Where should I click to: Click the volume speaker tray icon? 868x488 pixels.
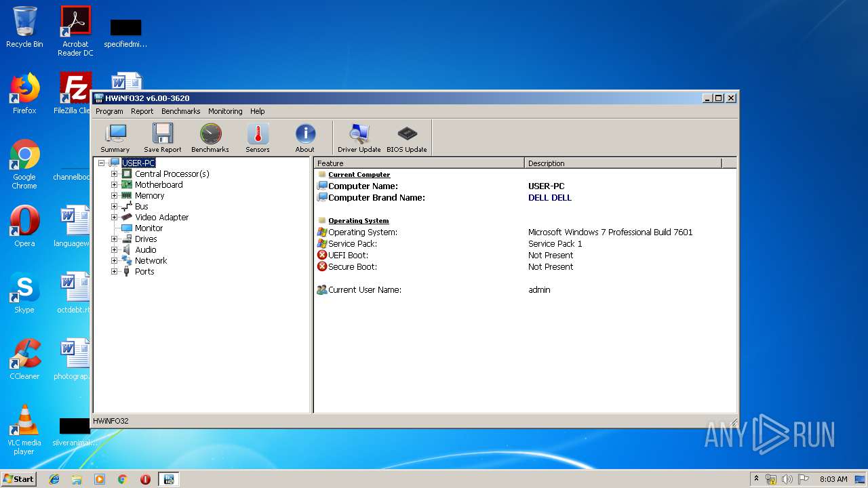[x=787, y=479]
